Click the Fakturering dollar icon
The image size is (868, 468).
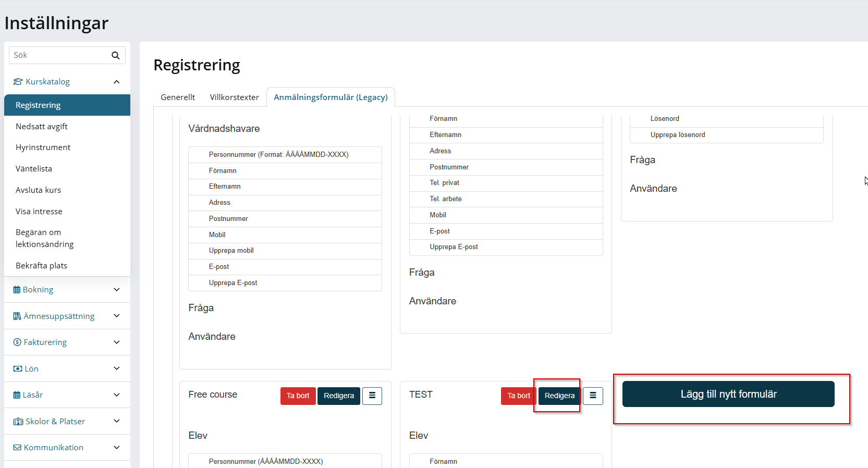(x=17, y=342)
